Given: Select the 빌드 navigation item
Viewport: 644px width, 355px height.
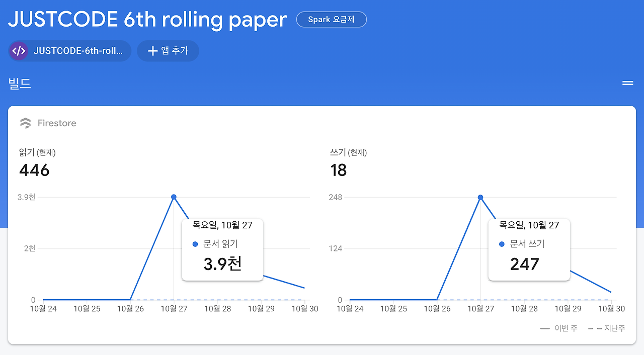Looking at the screenshot, I should 20,83.
